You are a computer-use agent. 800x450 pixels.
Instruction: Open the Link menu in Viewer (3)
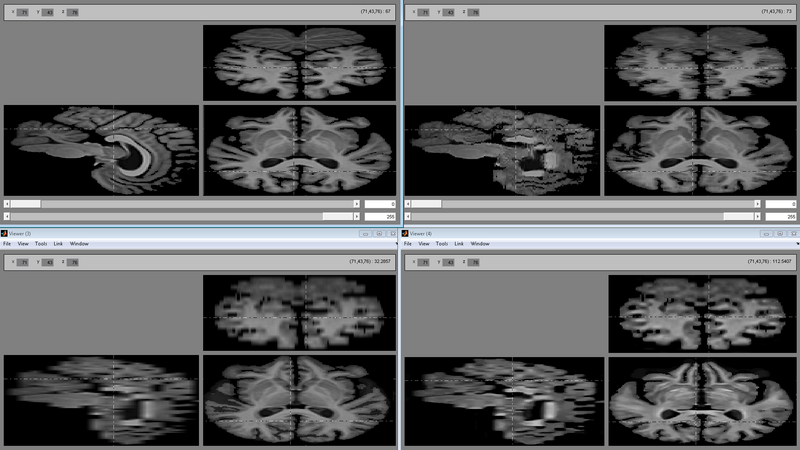pos(59,244)
